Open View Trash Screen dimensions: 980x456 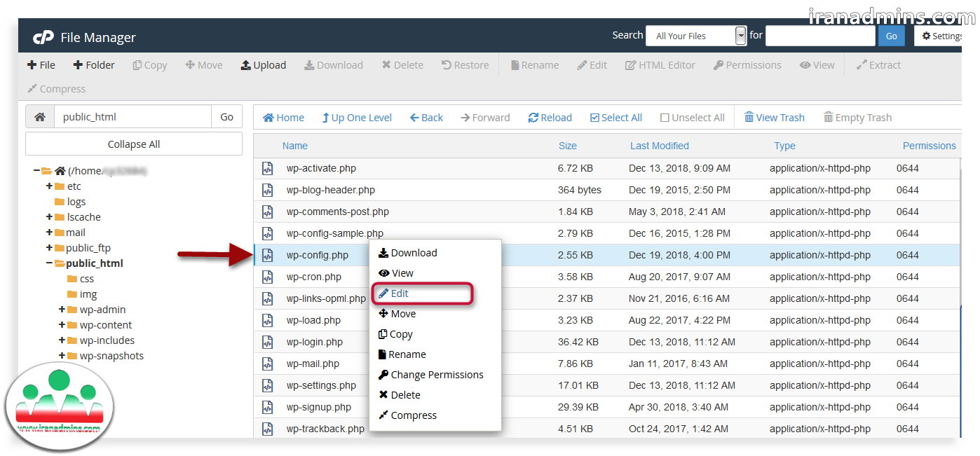pyautogui.click(x=774, y=118)
